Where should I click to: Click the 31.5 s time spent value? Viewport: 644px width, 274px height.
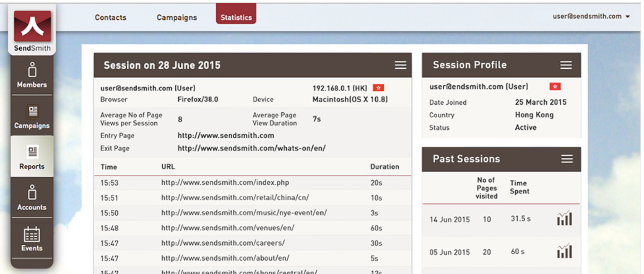point(521,219)
